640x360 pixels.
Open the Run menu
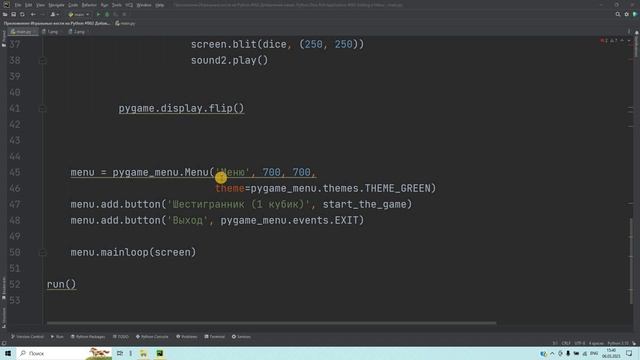pyautogui.click(x=104, y=5)
